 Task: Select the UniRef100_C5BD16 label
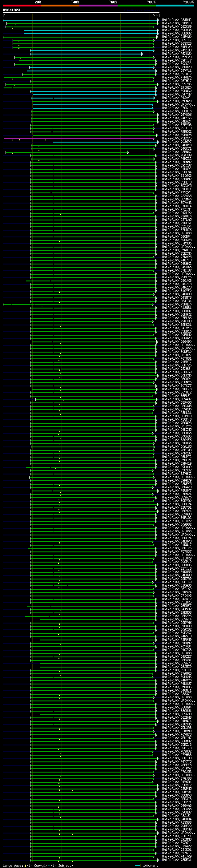tap(177, 332)
